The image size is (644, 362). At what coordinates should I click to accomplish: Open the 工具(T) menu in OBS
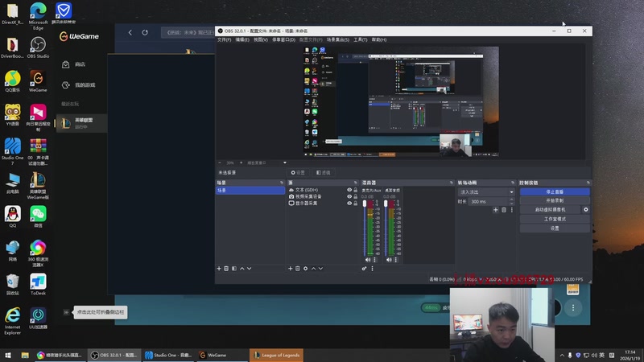coord(361,39)
